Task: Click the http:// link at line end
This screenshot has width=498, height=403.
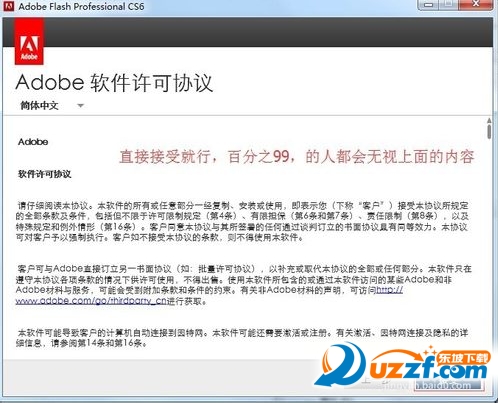Action: pyautogui.click(x=389, y=290)
